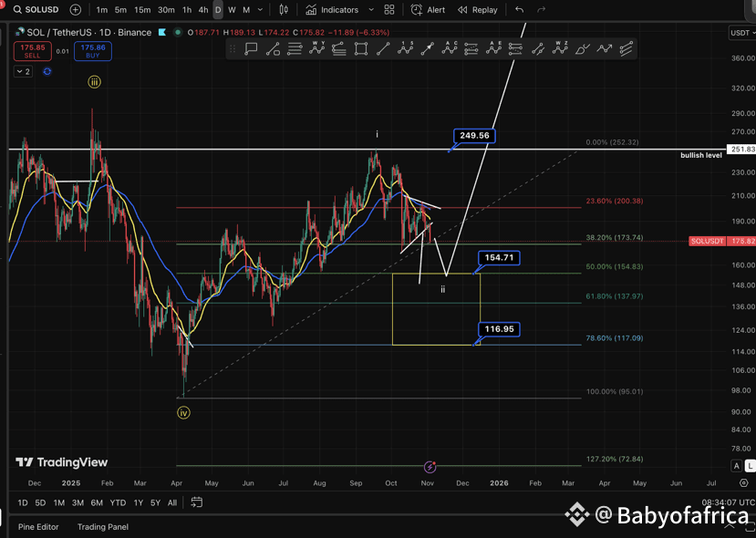Collapse the indicator legend showing 2
The image size is (756, 538).
[23, 71]
